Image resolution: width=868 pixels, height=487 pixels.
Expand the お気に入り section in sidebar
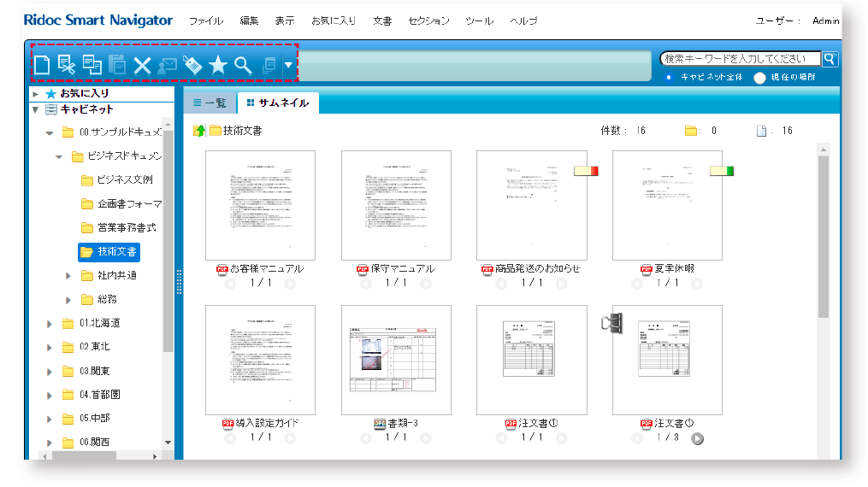(35, 94)
